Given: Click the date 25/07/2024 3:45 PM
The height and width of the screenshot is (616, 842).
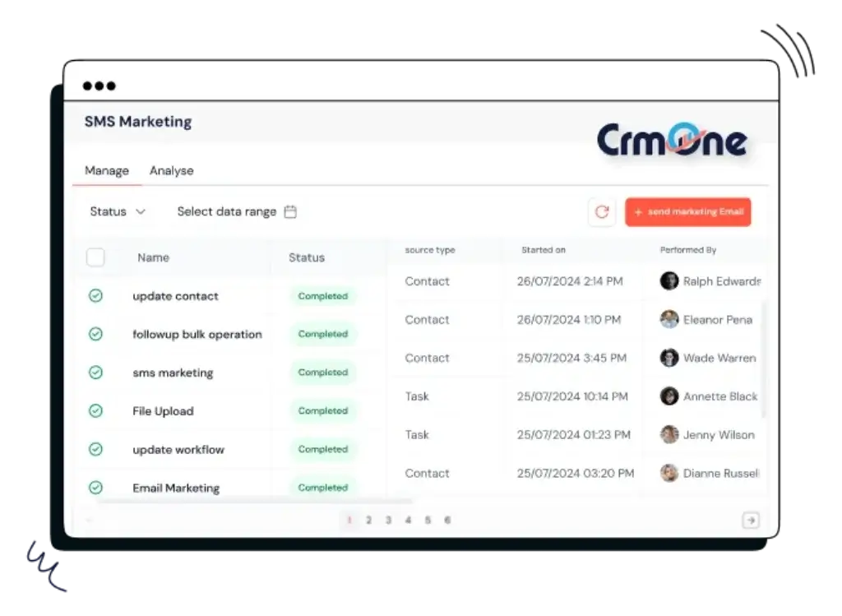Looking at the screenshot, I should pos(571,359).
